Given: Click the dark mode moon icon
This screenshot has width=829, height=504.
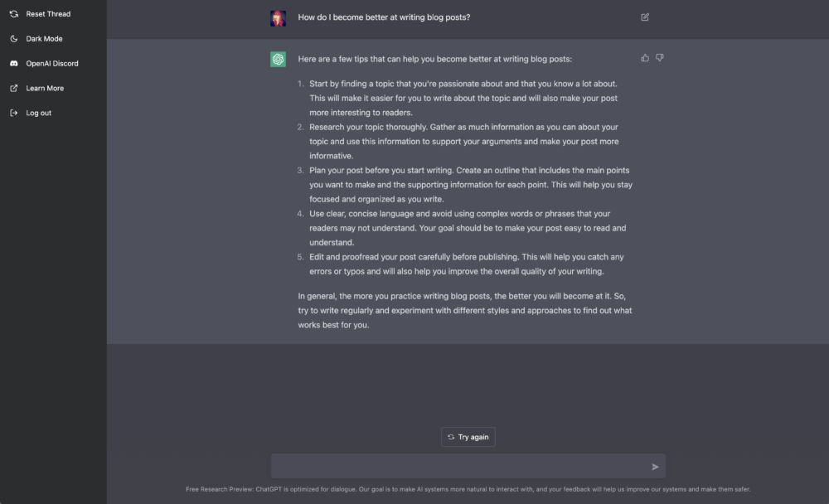Looking at the screenshot, I should click(x=12, y=38).
